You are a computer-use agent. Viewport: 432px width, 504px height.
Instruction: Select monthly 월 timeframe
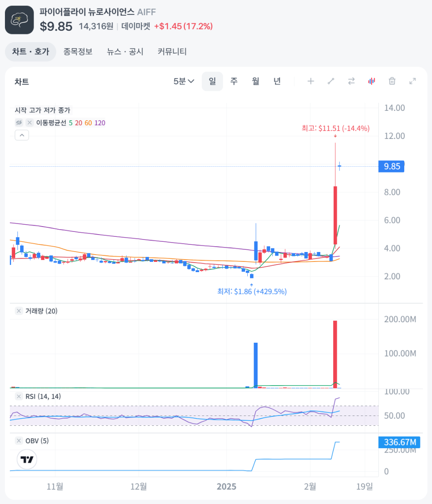[255, 81]
